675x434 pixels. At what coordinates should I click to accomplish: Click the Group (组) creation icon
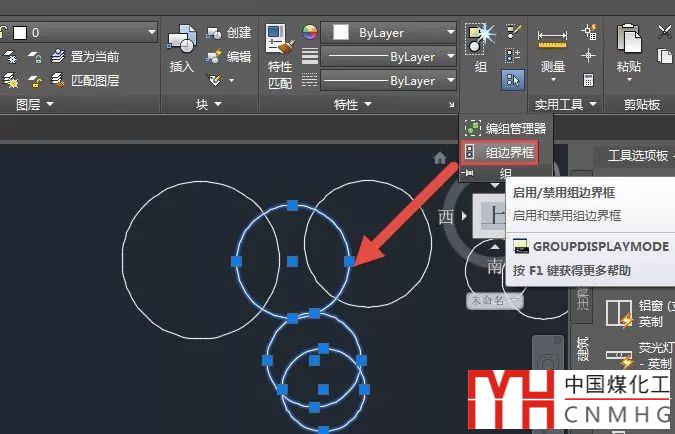point(480,44)
